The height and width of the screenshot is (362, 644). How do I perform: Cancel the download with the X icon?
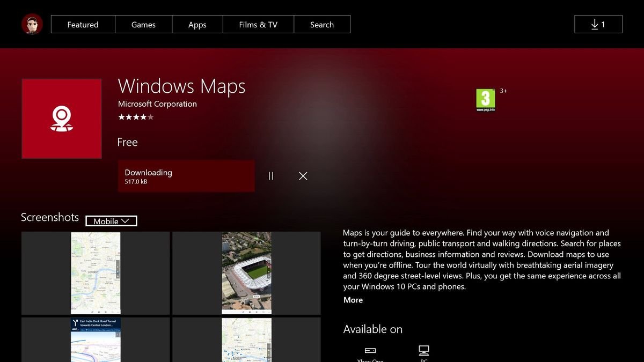pyautogui.click(x=303, y=176)
